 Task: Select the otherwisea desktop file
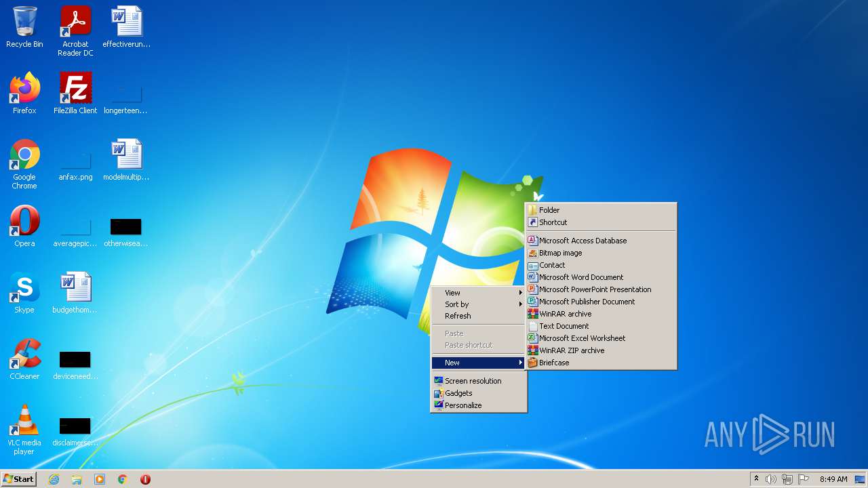(x=127, y=233)
